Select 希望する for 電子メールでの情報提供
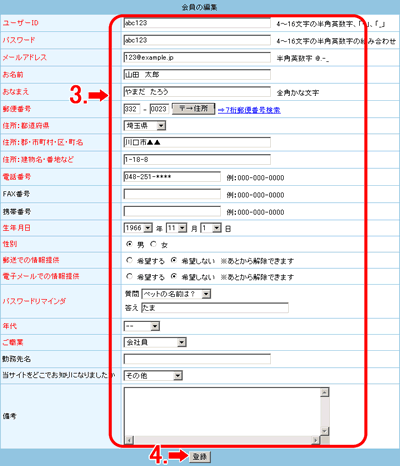 [x=129, y=276]
